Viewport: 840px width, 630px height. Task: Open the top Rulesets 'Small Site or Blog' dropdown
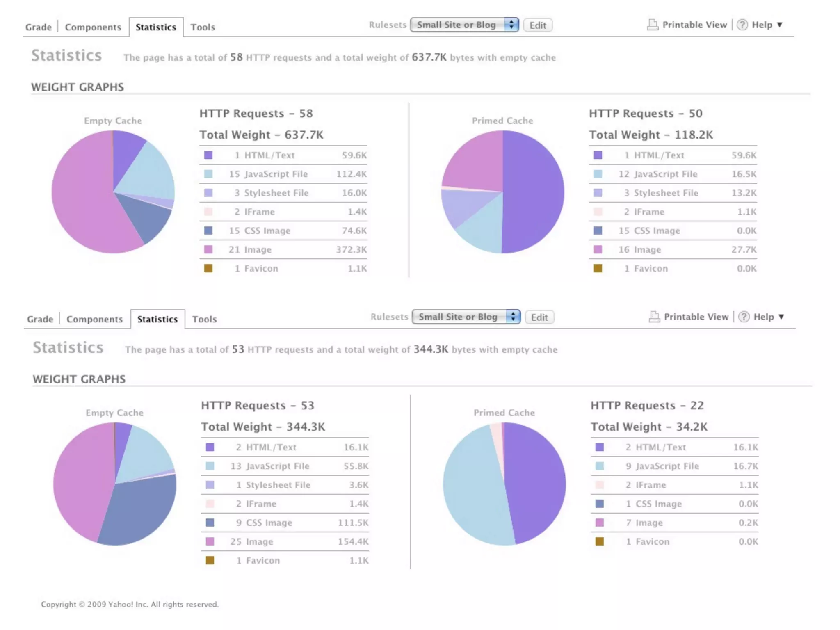pos(464,25)
